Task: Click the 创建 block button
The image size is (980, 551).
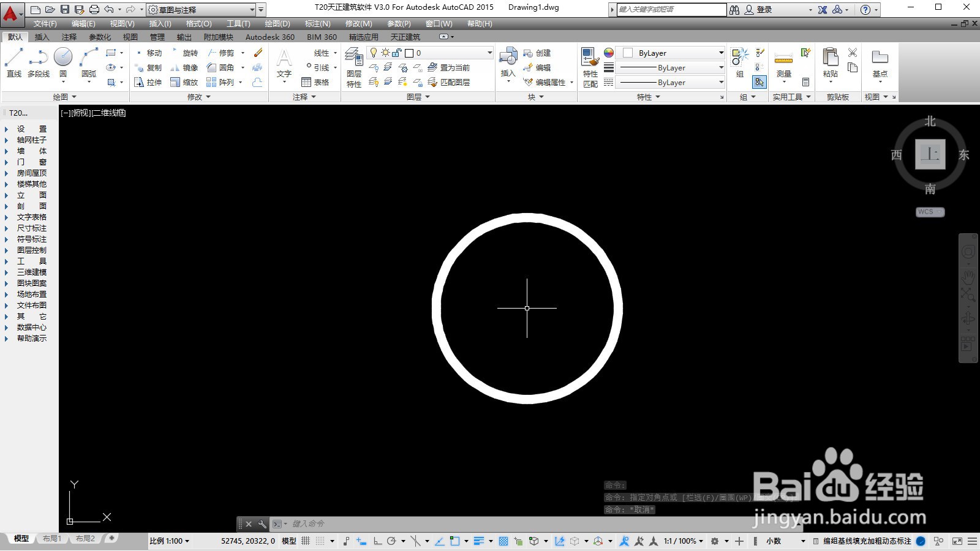Action: click(x=537, y=53)
